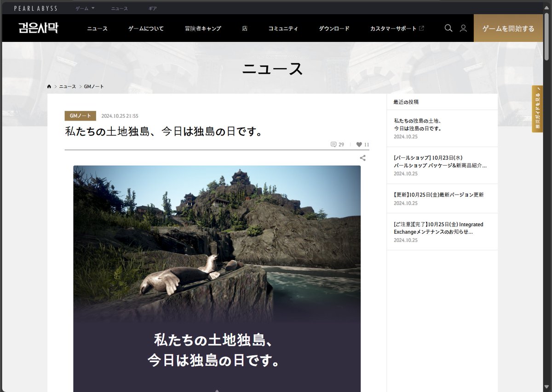Open カスタマーサポート external link

point(397,29)
